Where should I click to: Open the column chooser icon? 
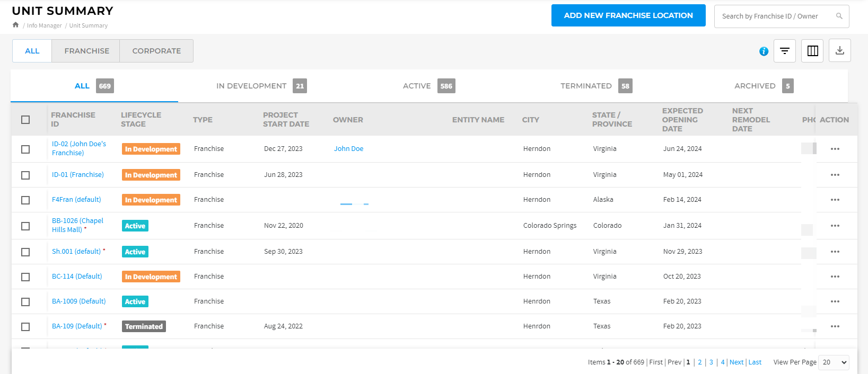(812, 51)
